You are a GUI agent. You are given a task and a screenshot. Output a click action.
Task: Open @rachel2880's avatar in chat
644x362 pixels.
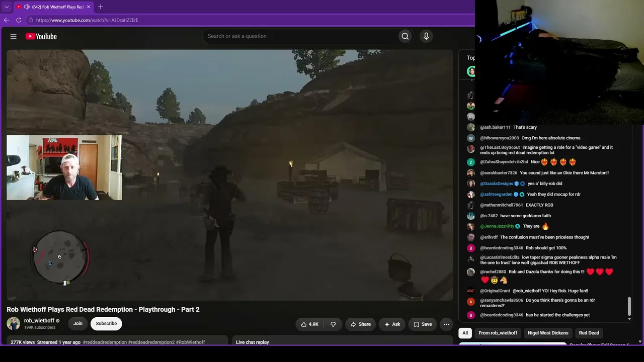[x=471, y=272]
